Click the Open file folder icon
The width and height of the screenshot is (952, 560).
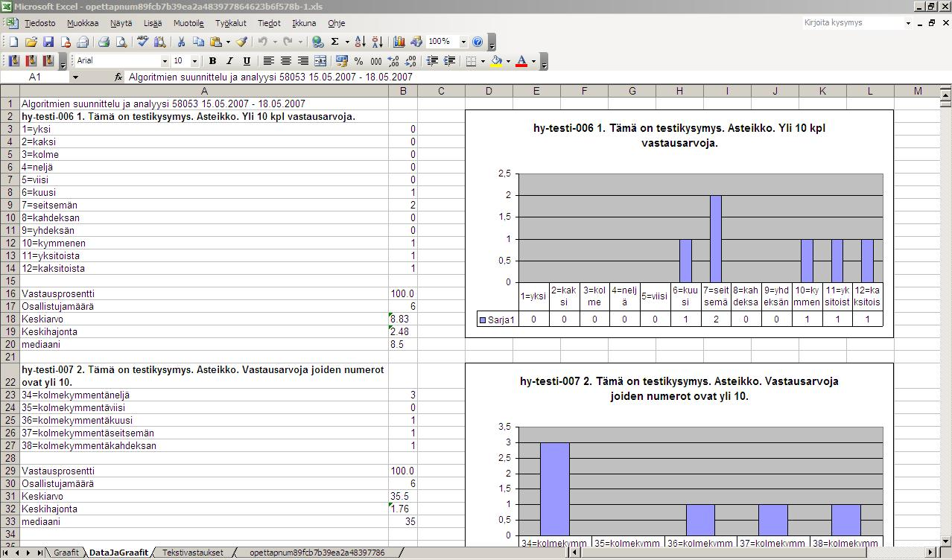[x=31, y=42]
